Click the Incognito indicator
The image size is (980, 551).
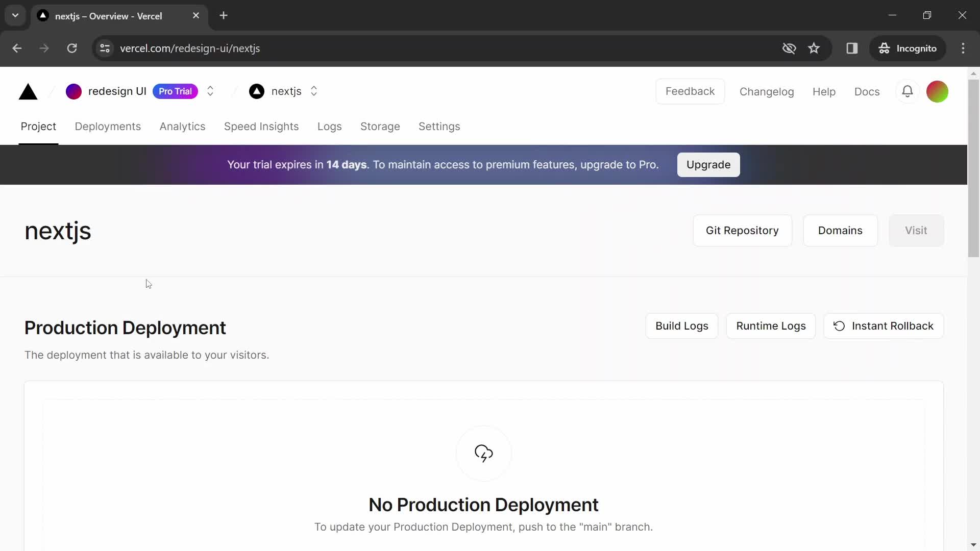[908, 48]
